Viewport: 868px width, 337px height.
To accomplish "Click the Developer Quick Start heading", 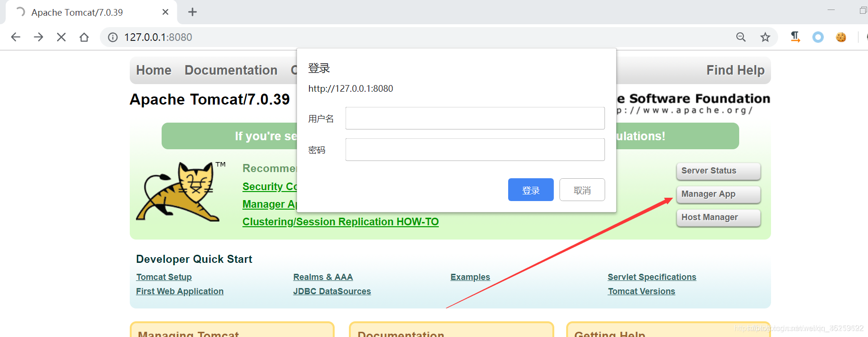I will [194, 259].
